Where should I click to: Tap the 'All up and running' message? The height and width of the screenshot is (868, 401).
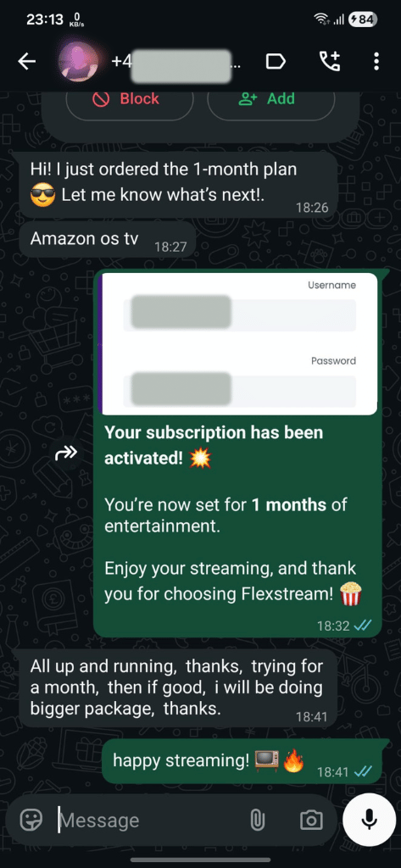178,688
